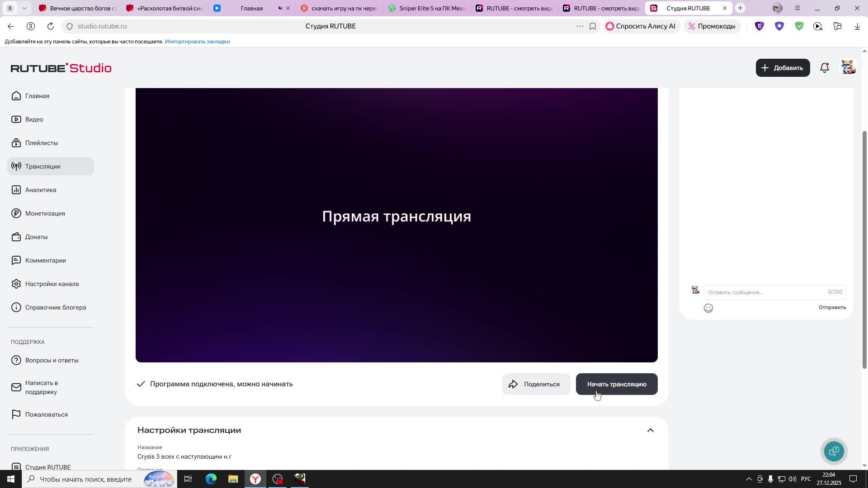
Task: Open browser downloads icon
Action: pos(857,26)
